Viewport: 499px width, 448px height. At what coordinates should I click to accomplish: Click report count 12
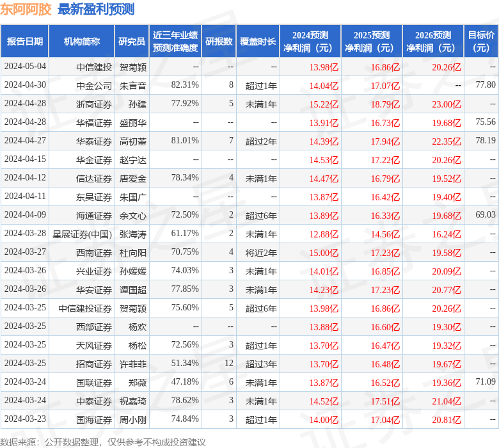click(229, 363)
